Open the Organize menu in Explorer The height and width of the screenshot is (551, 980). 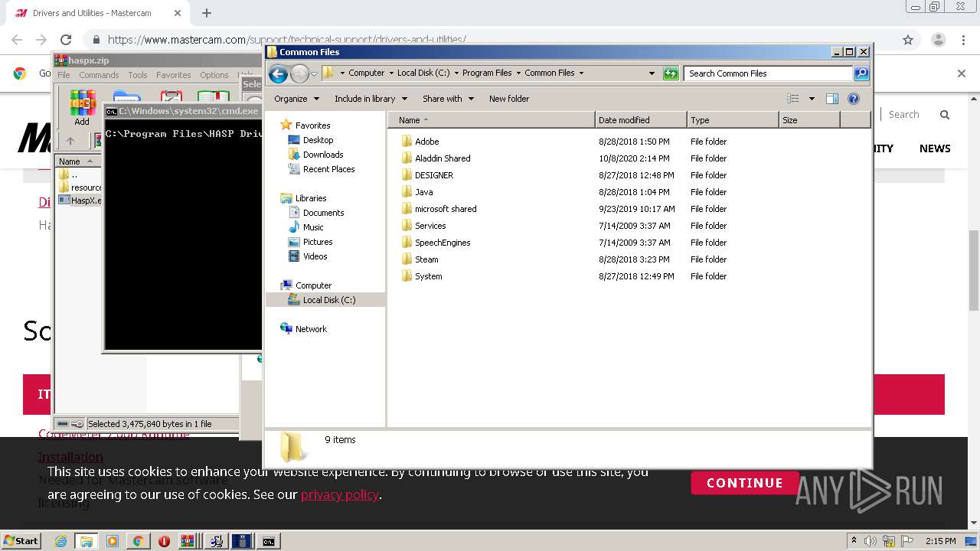tap(296, 99)
